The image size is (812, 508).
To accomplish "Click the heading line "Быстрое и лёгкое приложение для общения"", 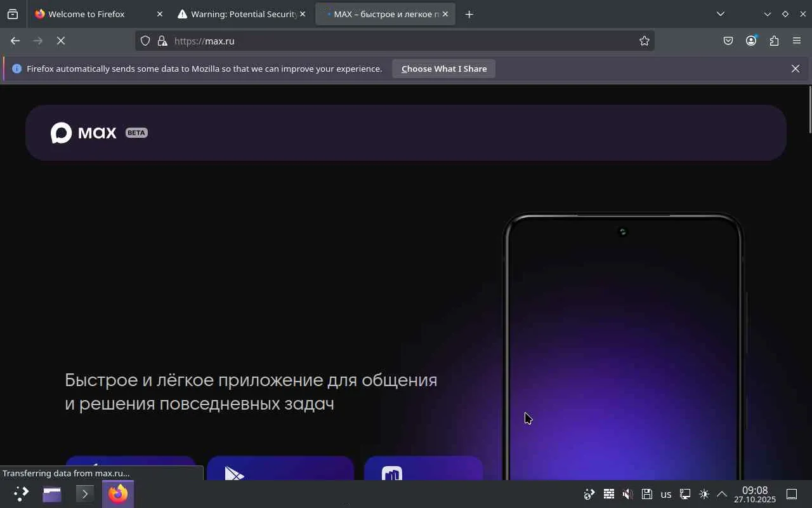I will [251, 380].
